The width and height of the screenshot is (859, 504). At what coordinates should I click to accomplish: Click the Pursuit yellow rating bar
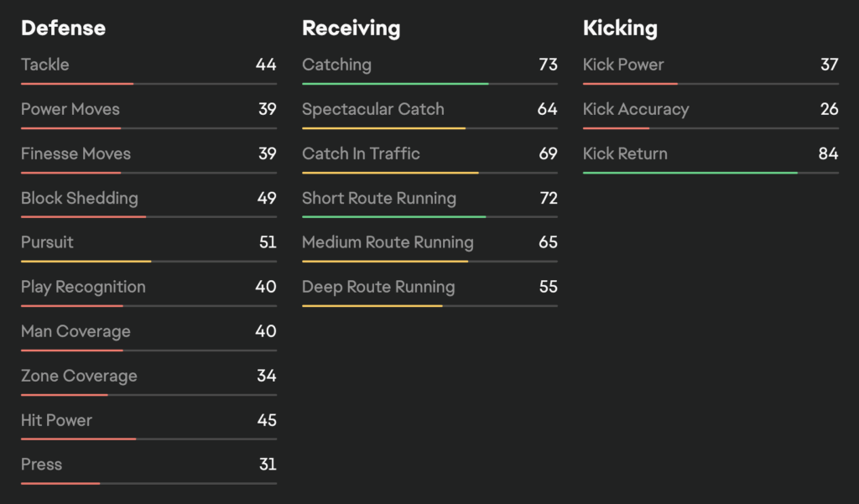click(x=86, y=262)
